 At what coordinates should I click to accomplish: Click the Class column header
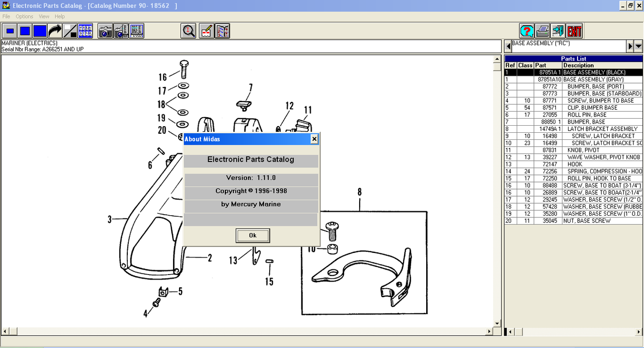pyautogui.click(x=525, y=65)
